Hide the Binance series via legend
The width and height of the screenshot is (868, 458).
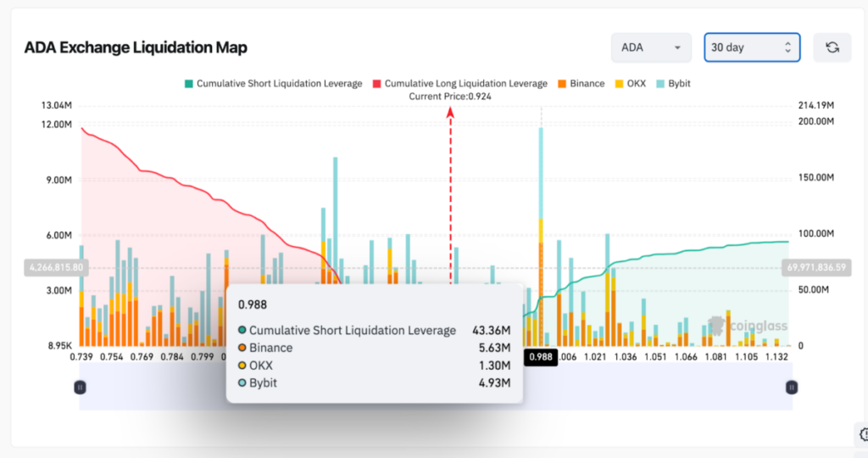coord(581,84)
